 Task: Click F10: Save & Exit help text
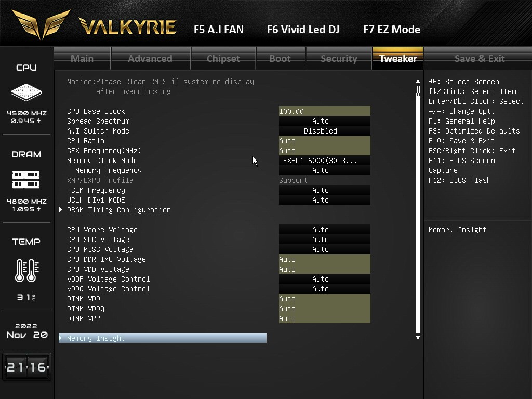coord(461,141)
